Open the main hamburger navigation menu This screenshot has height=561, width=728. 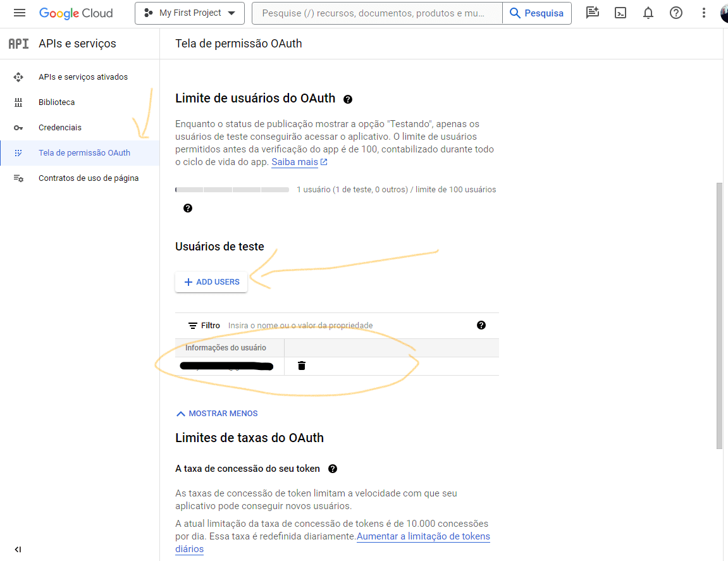point(19,13)
